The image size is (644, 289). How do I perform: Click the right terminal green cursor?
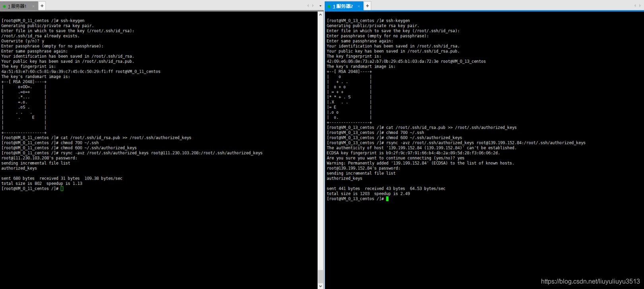(x=387, y=199)
